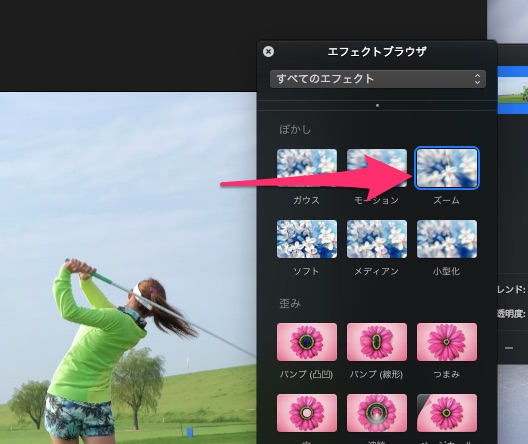Viewport: 528px width, 444px height.
Task: Select the ガウス blur effect thumbnail
Action: pyautogui.click(x=307, y=168)
